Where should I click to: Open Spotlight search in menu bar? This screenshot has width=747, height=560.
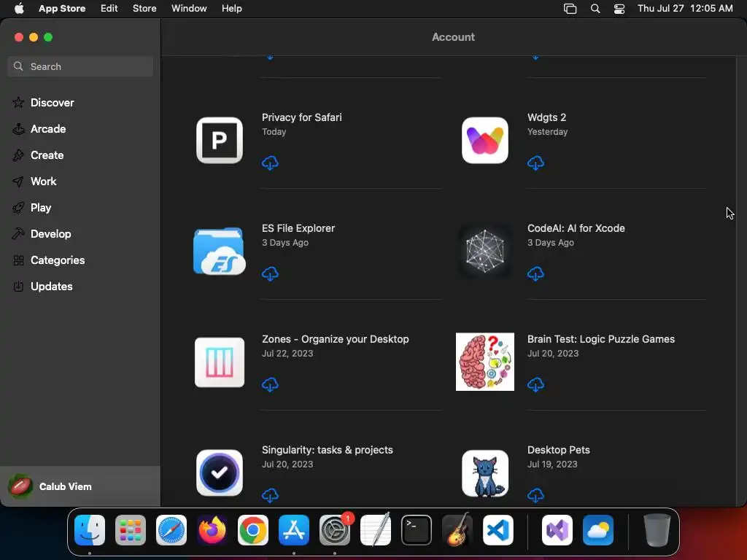595,8
